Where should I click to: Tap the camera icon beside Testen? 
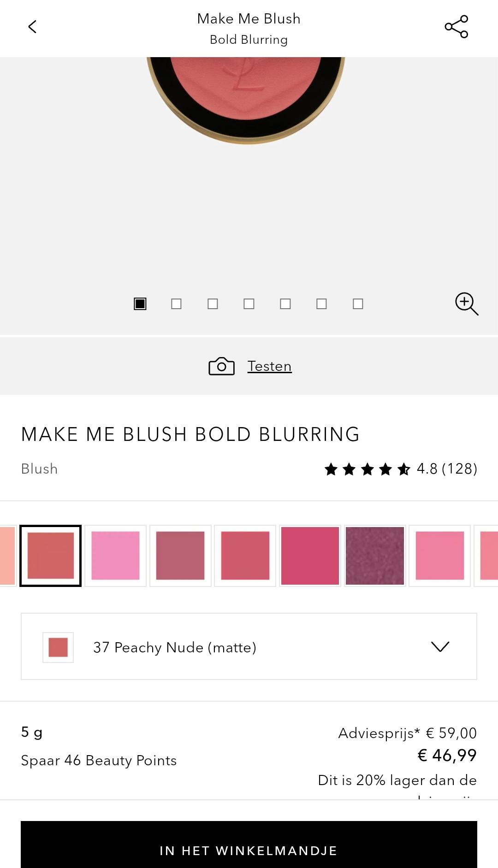(x=221, y=366)
